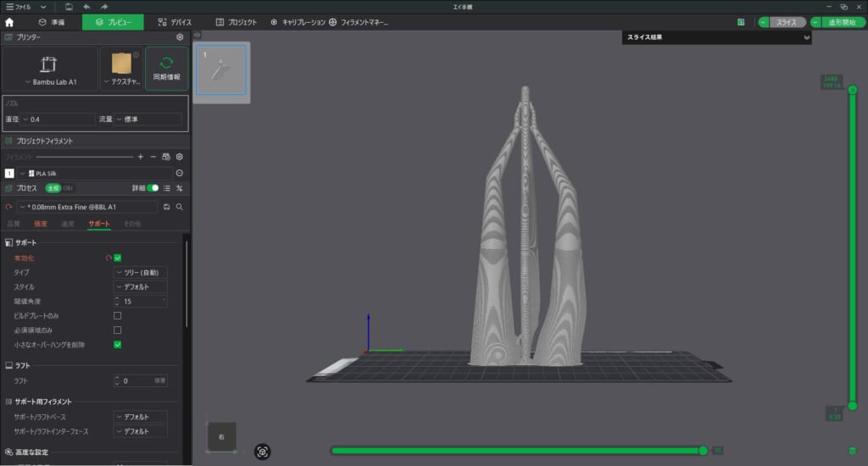Enable 必須領域のみ checkbox
Viewport: 868px width, 466px height.
point(117,330)
